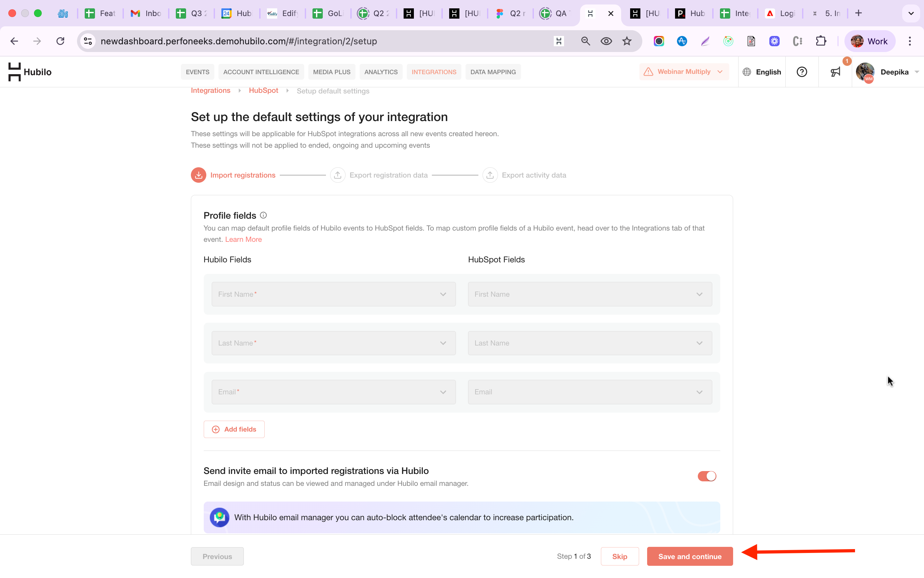Screen dimensions: 924x578
Task: Click the eye icon in address bar
Action: coord(606,41)
